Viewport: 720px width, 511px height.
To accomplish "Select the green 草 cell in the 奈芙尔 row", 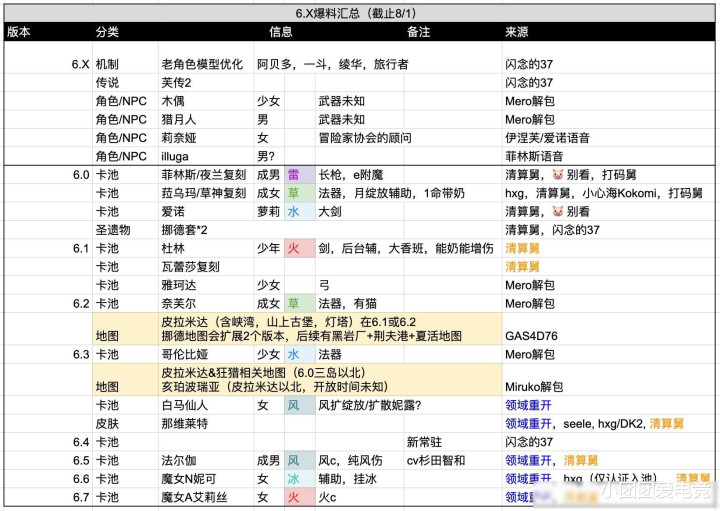I will (x=296, y=303).
